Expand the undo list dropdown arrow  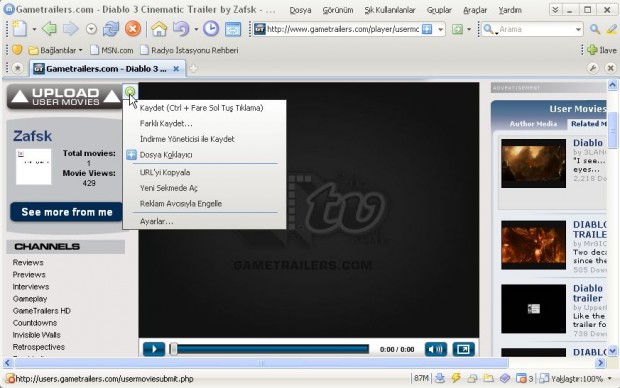(196, 29)
